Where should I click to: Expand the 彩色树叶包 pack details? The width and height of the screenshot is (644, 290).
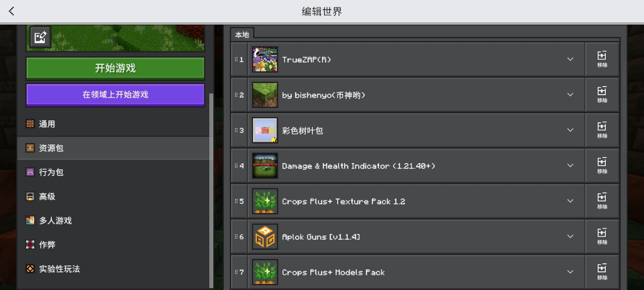coord(570,130)
